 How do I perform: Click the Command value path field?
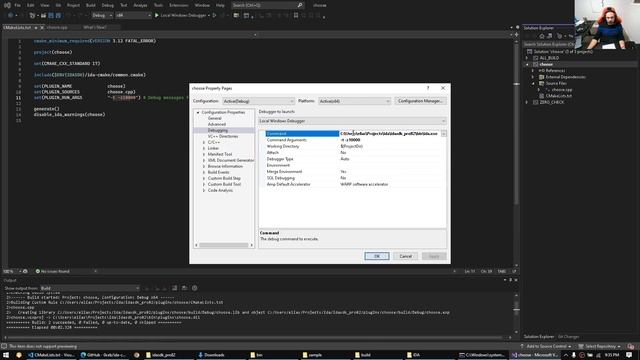pyautogui.click(x=389, y=133)
